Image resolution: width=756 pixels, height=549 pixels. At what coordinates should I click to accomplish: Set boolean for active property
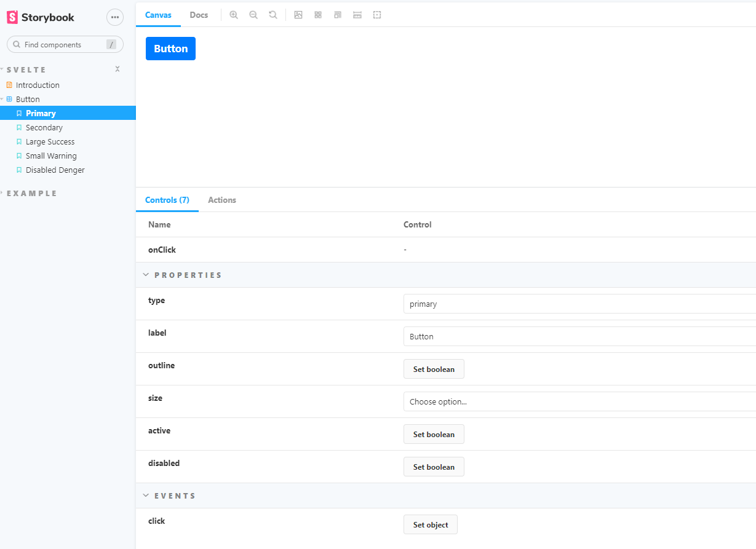click(434, 434)
